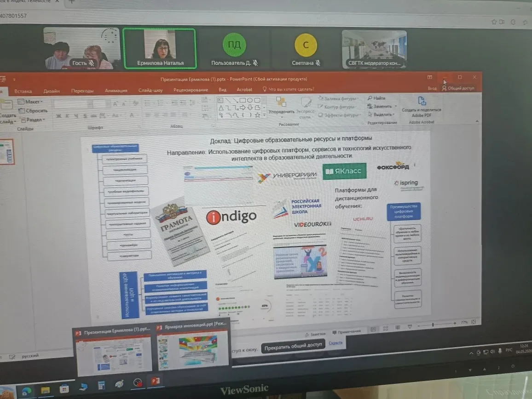Screen dimensions: 532x399
Task: Toggle italic (К) formatting
Action: 67,116
